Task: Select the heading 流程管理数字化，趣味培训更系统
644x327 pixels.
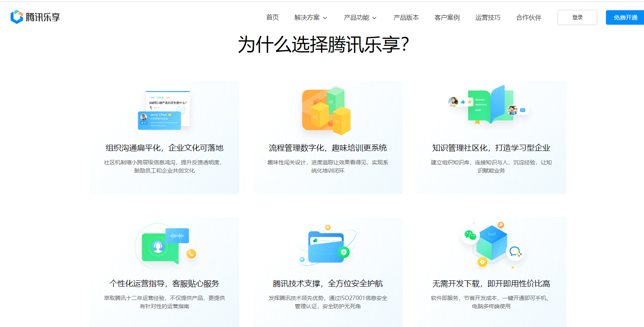Action: point(328,148)
